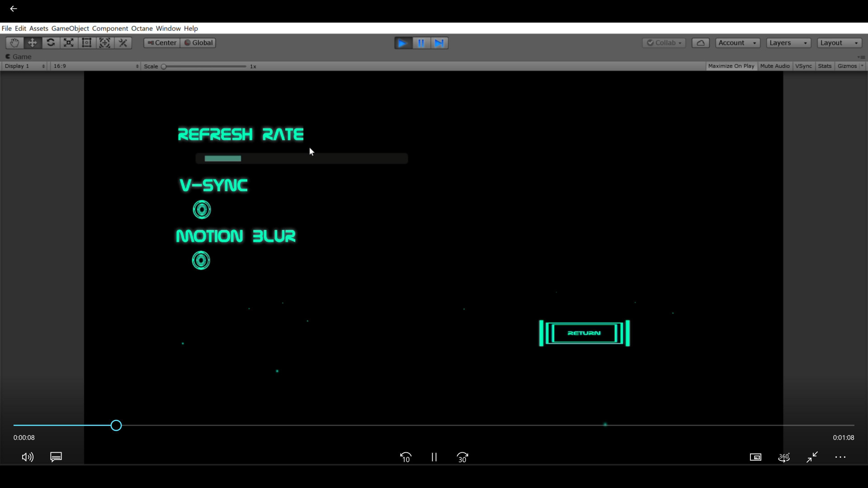Select the Move tool
The image size is (868, 488).
pos(33,43)
